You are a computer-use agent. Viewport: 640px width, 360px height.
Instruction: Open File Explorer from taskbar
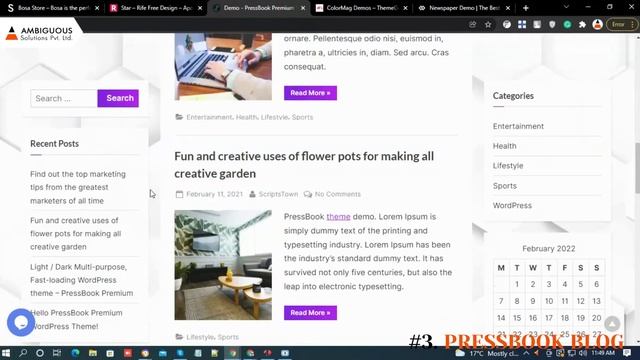pyautogui.click(x=93, y=353)
